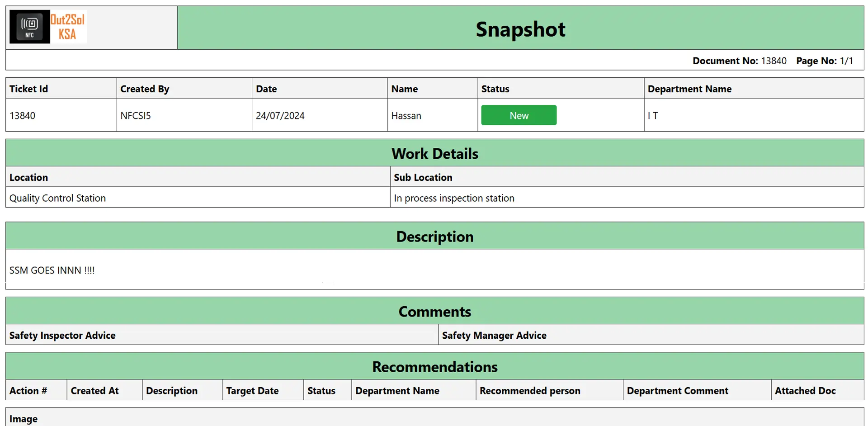
Task: Click the Attached Doc column header
Action: tap(805, 391)
